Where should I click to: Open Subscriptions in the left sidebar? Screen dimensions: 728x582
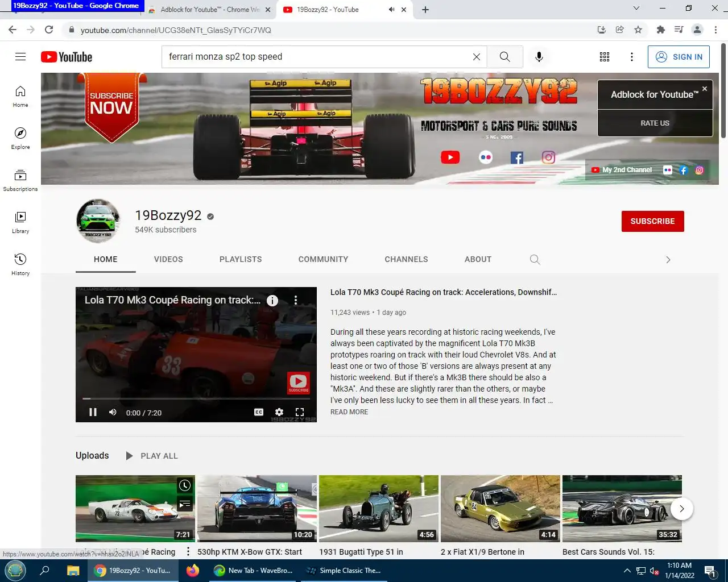coord(20,180)
